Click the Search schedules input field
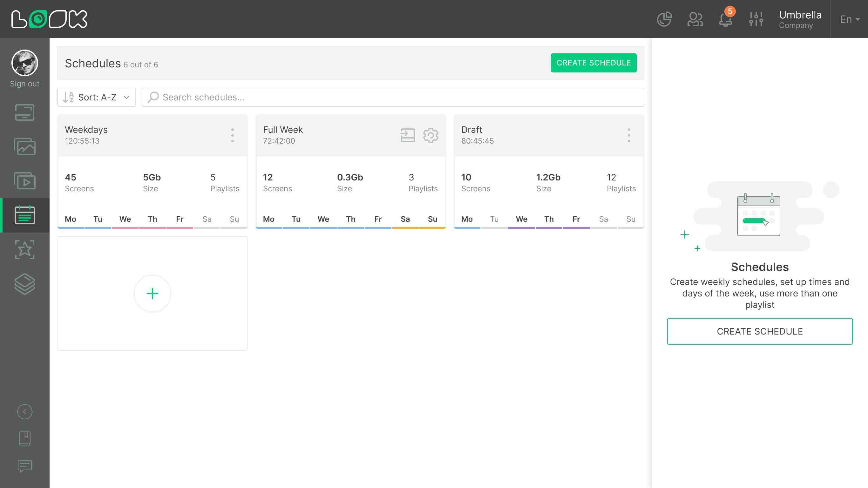The image size is (868, 488). 393,98
